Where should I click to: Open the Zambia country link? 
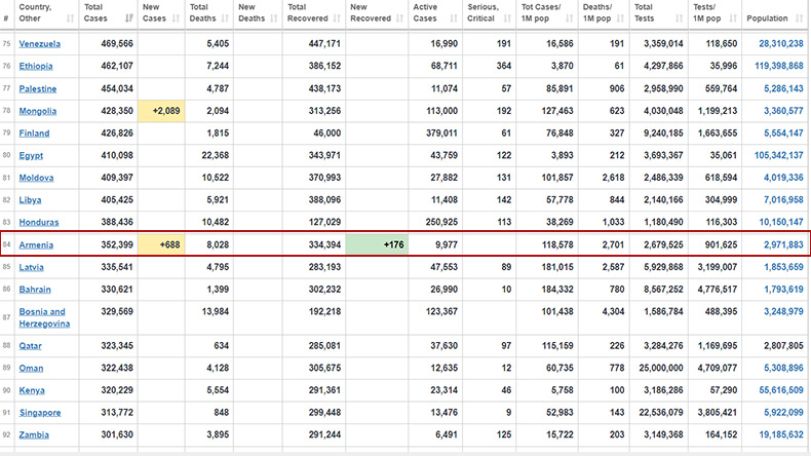tap(34, 435)
